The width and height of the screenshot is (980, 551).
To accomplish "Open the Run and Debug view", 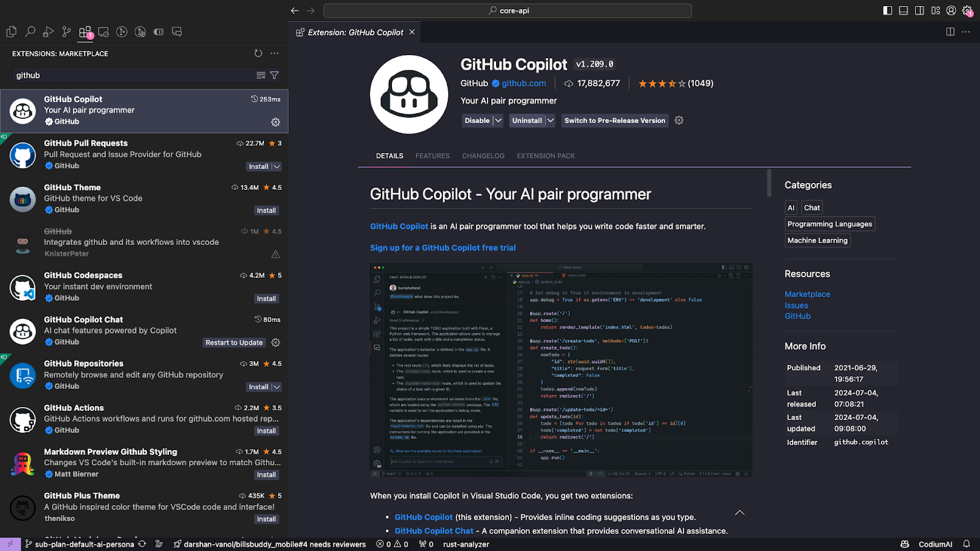I will click(x=48, y=32).
